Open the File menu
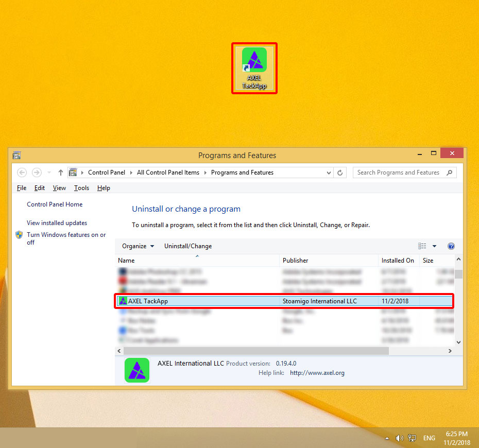Image resolution: width=479 pixels, height=448 pixels. click(x=22, y=188)
